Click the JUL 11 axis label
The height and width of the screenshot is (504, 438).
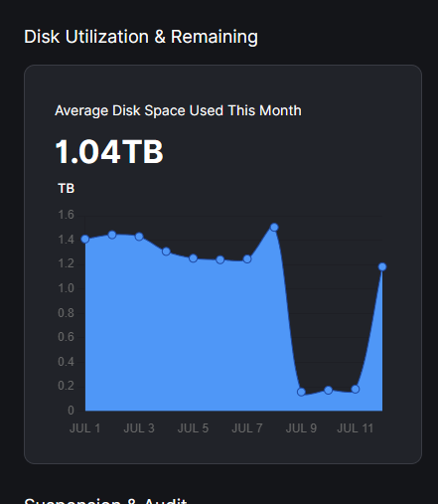(x=356, y=428)
